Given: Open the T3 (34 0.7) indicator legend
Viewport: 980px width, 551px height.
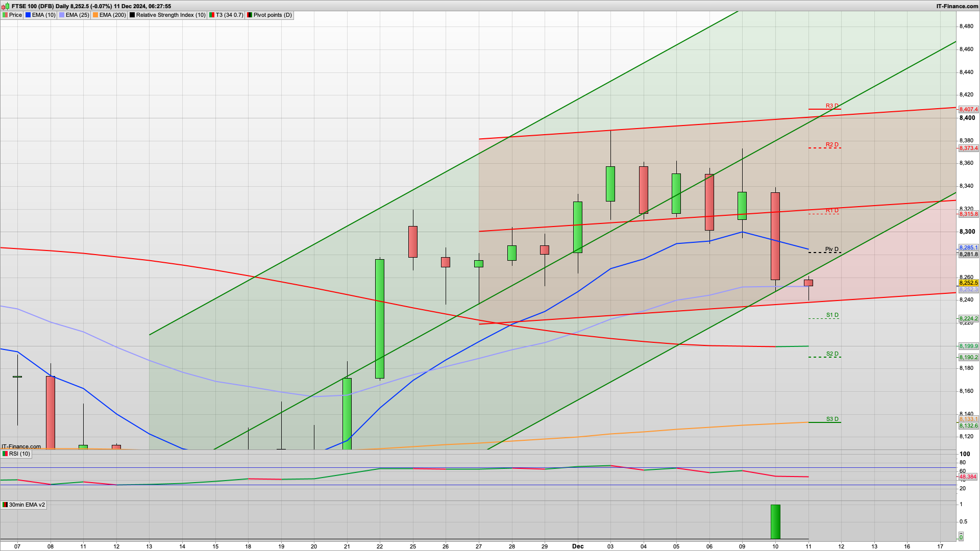Looking at the screenshot, I should [226, 15].
